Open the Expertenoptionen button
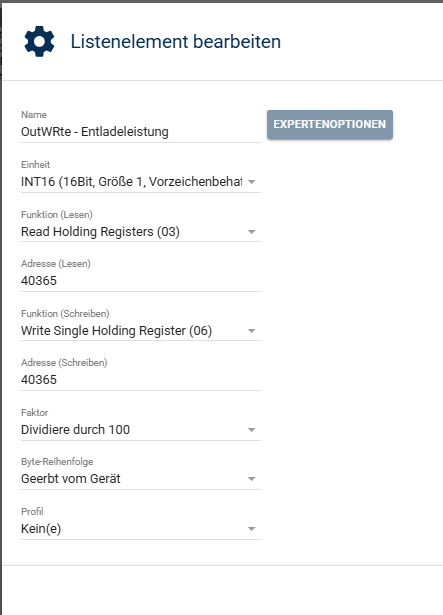The width and height of the screenshot is (443, 615). [330, 125]
